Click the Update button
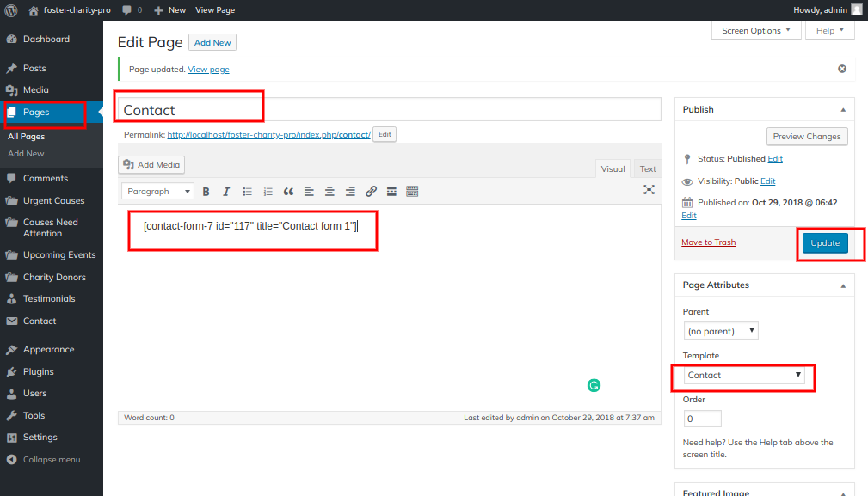This screenshot has width=868, height=496. click(825, 242)
